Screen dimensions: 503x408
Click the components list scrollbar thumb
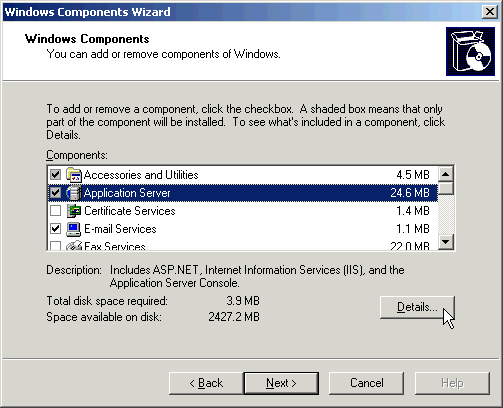pos(446,188)
